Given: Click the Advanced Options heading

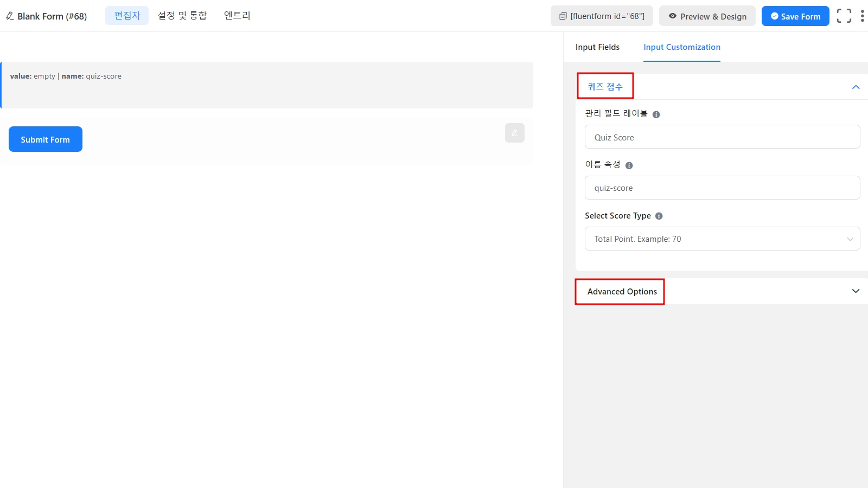Looking at the screenshot, I should pos(622,292).
